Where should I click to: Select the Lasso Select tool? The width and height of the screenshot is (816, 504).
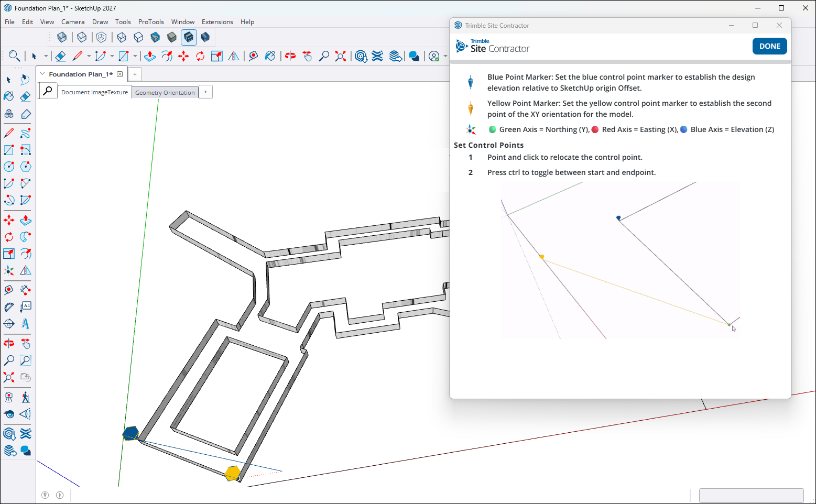pos(25,80)
